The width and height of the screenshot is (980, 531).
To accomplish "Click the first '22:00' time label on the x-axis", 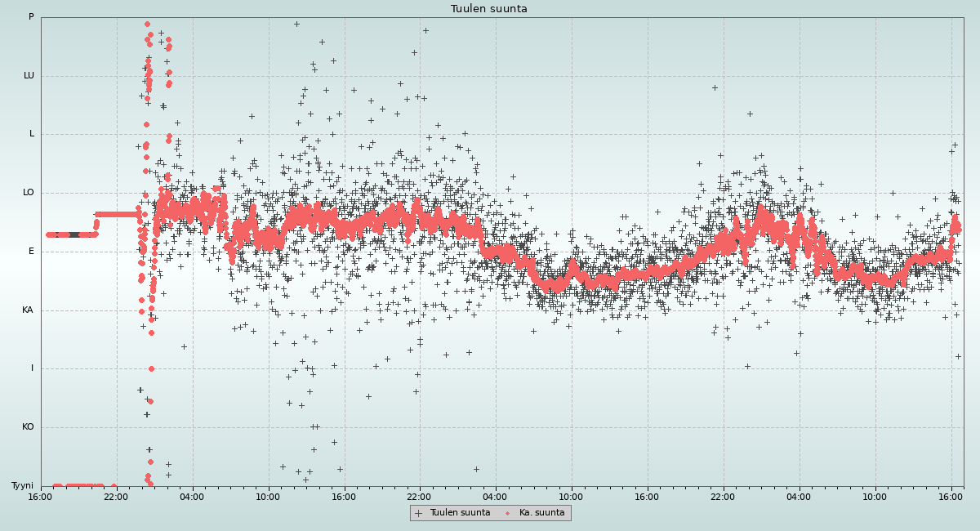I will point(117,496).
